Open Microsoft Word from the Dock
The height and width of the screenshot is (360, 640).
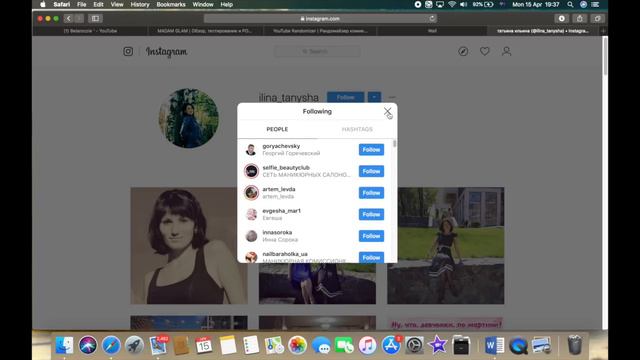tap(495, 345)
